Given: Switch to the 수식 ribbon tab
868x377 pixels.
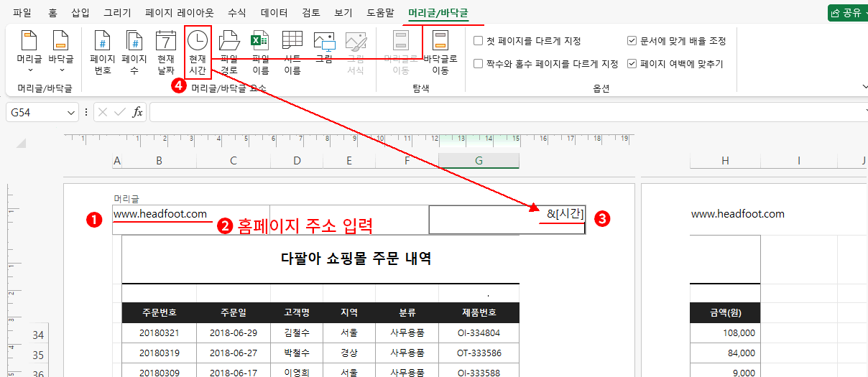Looking at the screenshot, I should (x=237, y=13).
